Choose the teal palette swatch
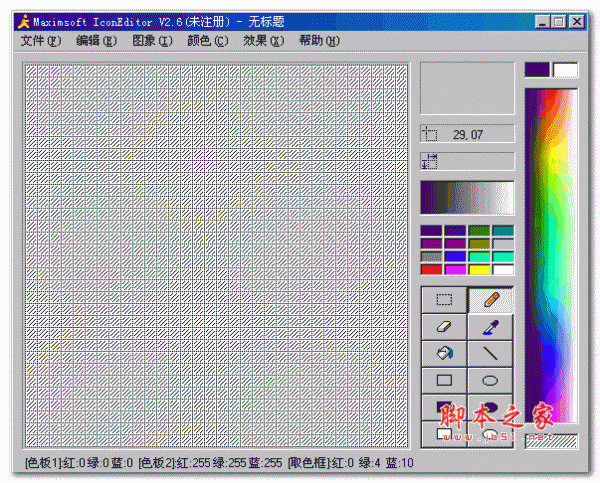The height and width of the screenshot is (483, 600). (503, 230)
